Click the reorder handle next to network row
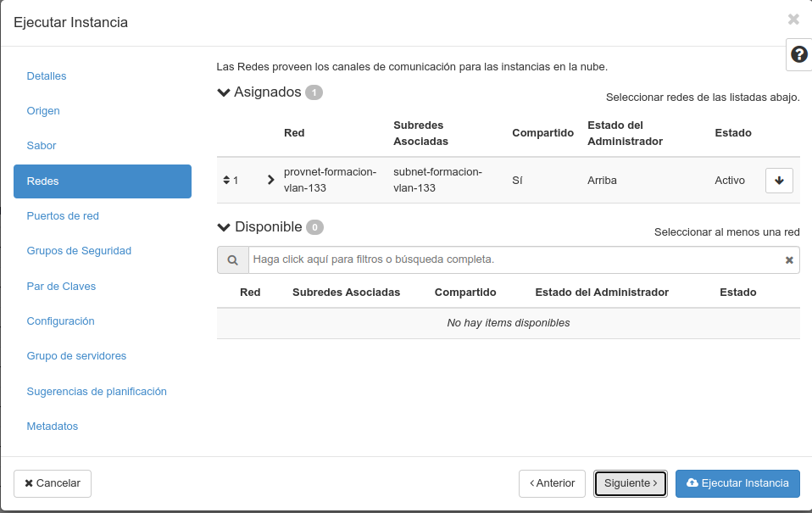The height and width of the screenshot is (513, 812). [226, 180]
